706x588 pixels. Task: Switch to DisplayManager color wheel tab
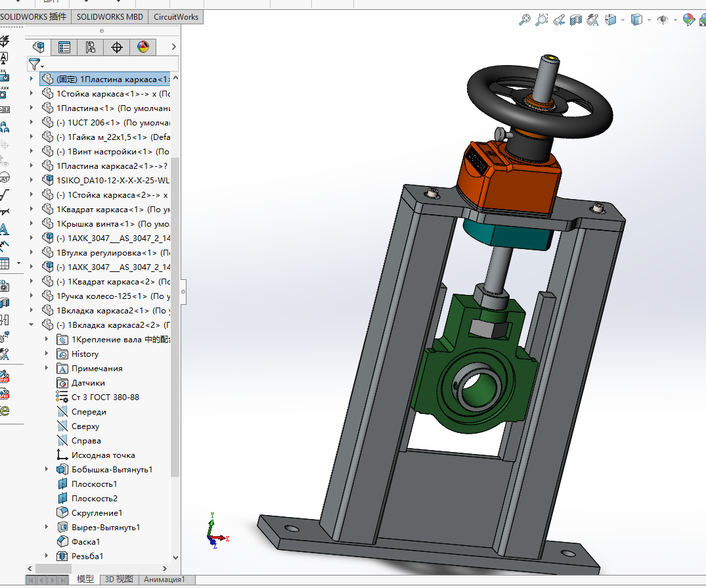[x=143, y=47]
